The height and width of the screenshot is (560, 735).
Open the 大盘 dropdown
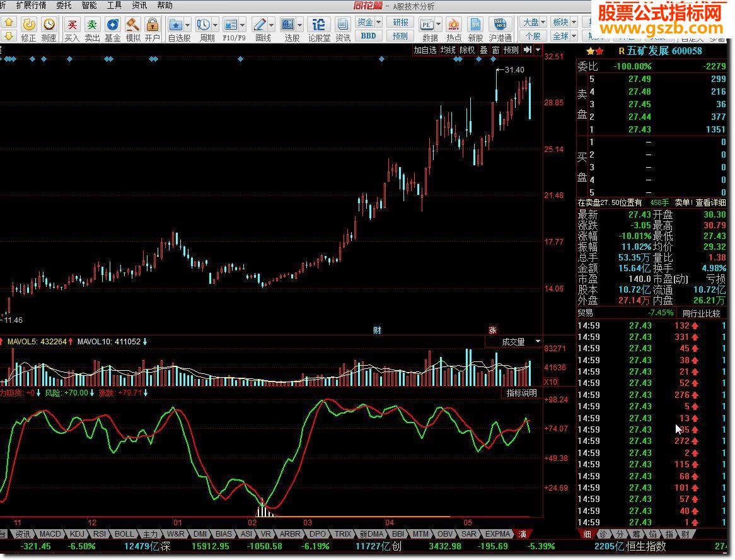(x=534, y=22)
